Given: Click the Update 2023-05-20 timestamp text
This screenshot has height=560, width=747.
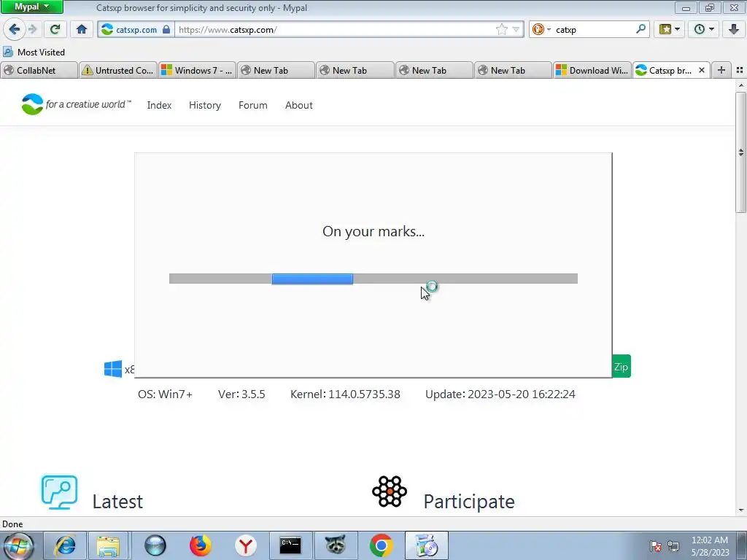Looking at the screenshot, I should coord(500,394).
